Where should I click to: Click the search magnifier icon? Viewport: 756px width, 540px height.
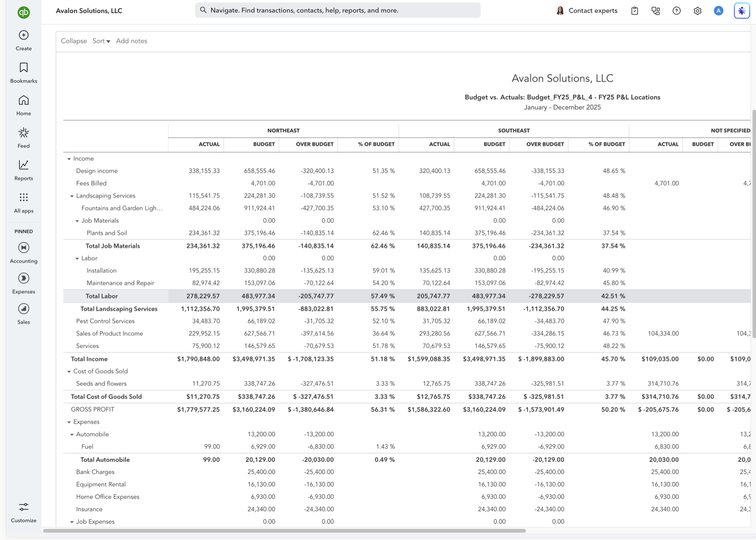(x=204, y=10)
